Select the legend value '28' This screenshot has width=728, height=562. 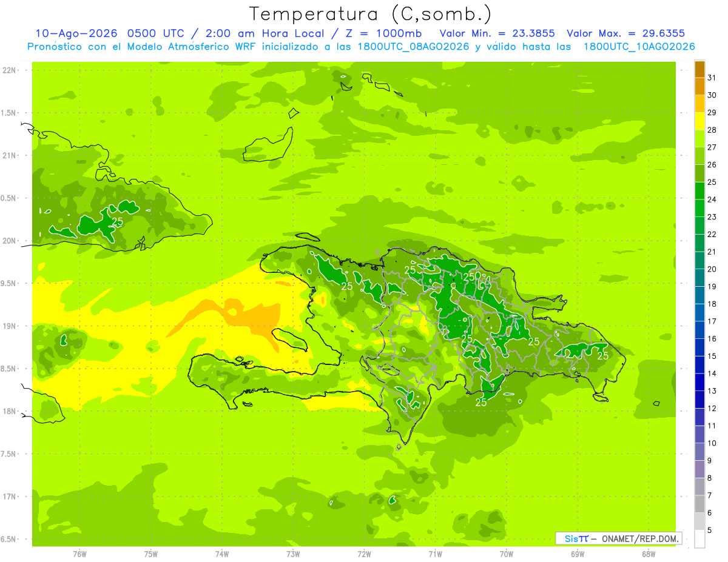tap(712, 129)
